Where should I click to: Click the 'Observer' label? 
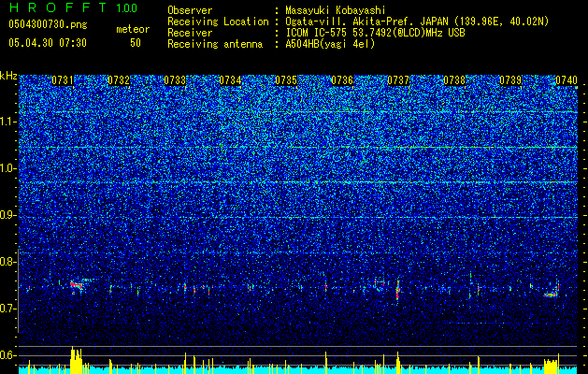tap(190, 10)
